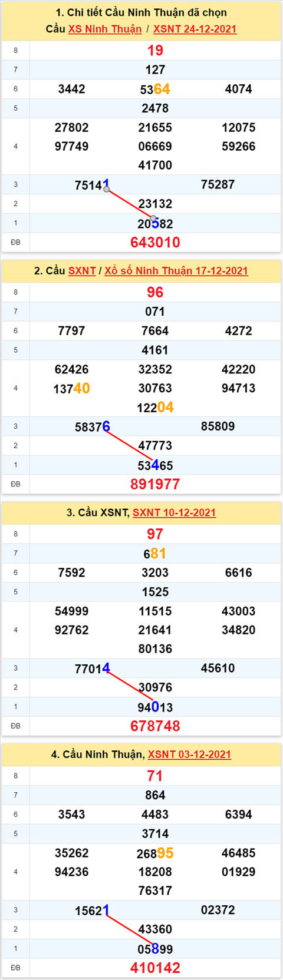Viewport: 283px width, 980px height.
Task: Click the number 071
Action: [x=155, y=312]
